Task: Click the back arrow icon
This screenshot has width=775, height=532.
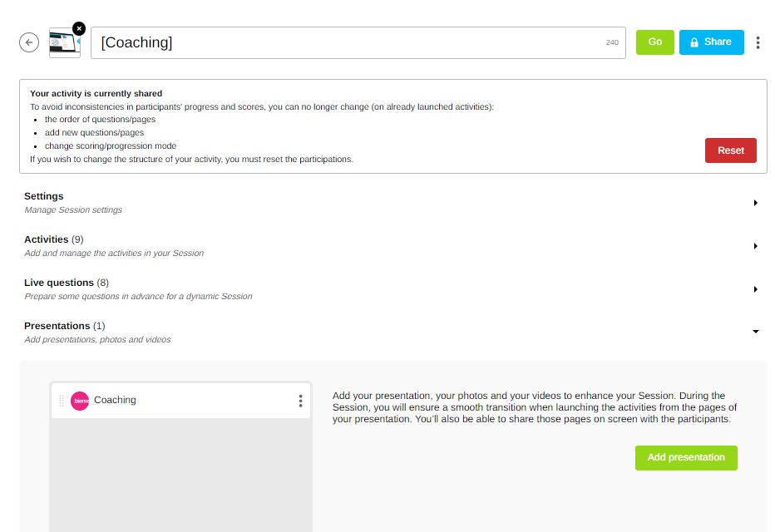Action: coord(29,42)
